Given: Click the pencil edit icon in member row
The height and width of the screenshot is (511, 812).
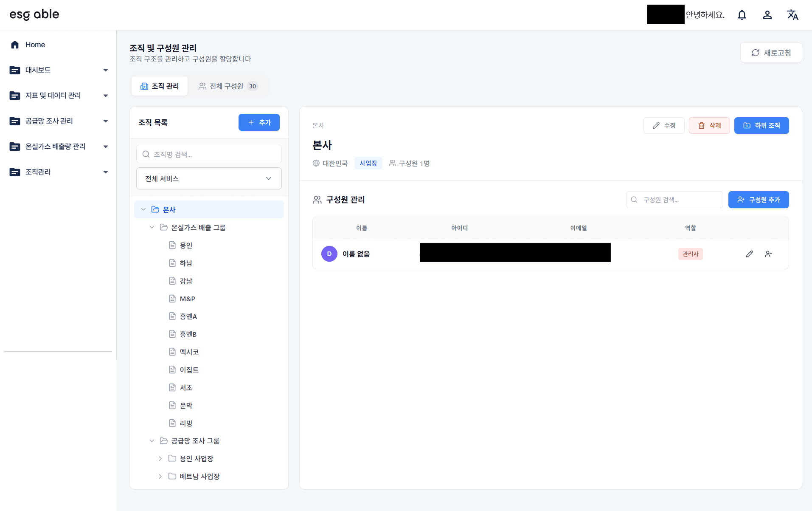Looking at the screenshot, I should 749,254.
